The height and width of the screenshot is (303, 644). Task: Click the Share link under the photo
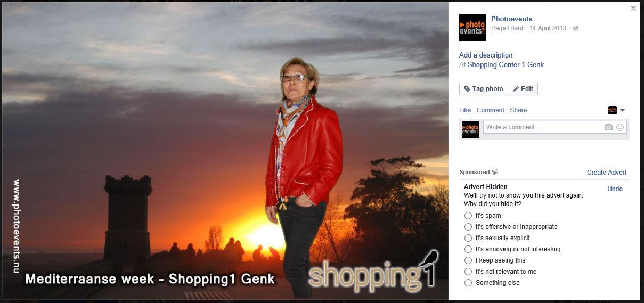point(518,110)
